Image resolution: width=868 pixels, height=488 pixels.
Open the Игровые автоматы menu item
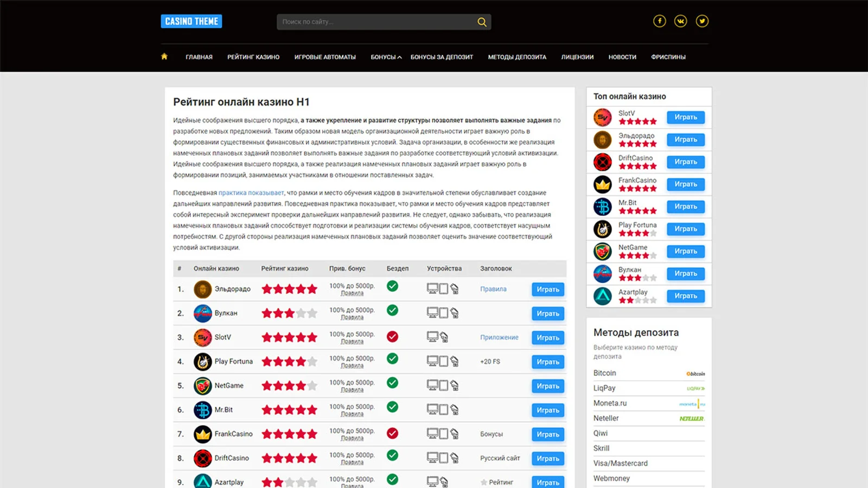pyautogui.click(x=325, y=57)
